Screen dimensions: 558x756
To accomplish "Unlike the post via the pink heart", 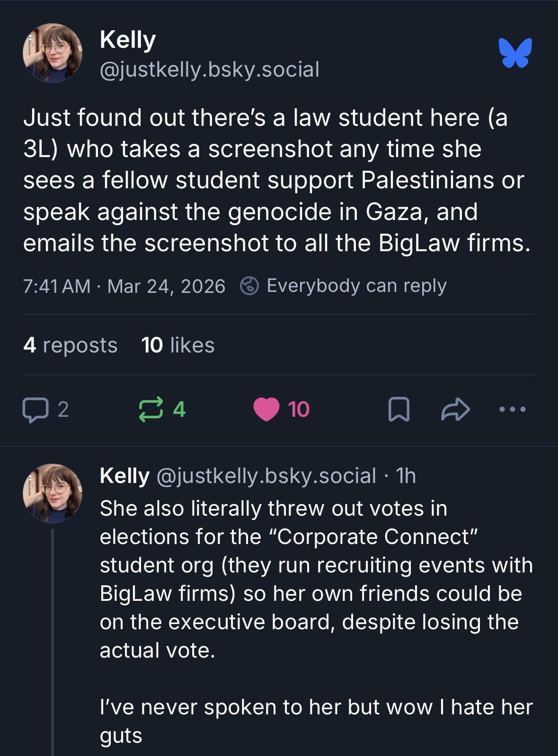I will (266, 410).
